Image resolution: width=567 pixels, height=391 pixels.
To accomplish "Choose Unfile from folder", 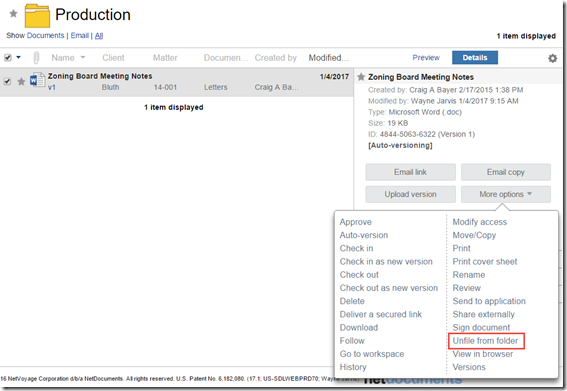I will click(485, 341).
